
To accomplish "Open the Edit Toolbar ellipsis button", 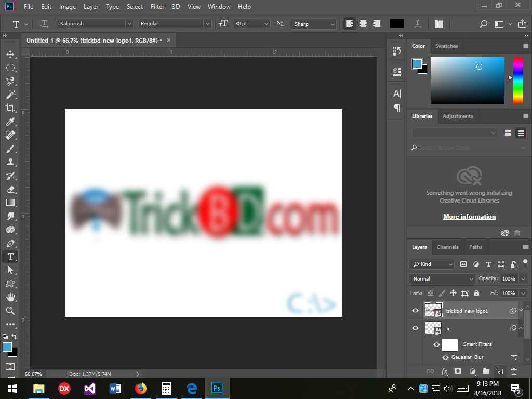I will click(x=10, y=324).
